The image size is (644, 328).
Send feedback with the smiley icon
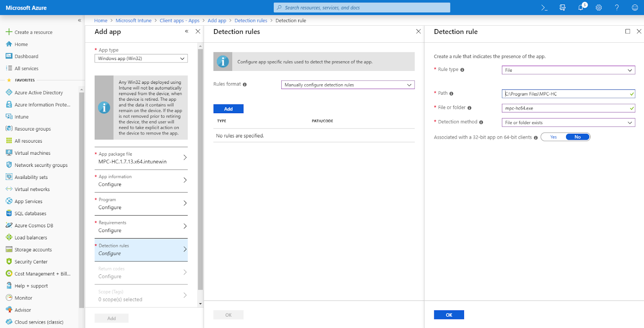(x=635, y=8)
